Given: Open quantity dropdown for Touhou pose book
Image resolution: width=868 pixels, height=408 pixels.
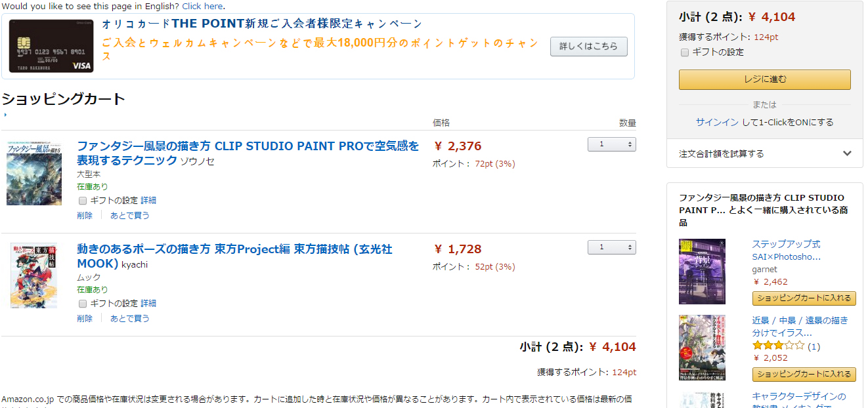Looking at the screenshot, I should (611, 247).
